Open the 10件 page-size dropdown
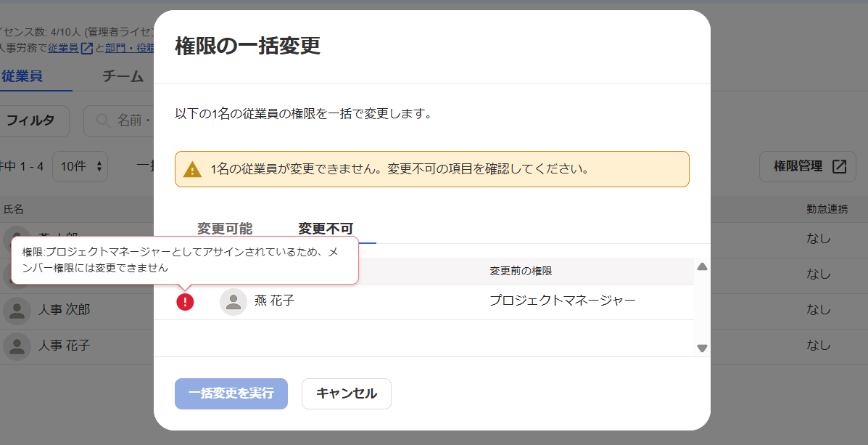Viewport: 868px width, 445px height. coord(80,166)
